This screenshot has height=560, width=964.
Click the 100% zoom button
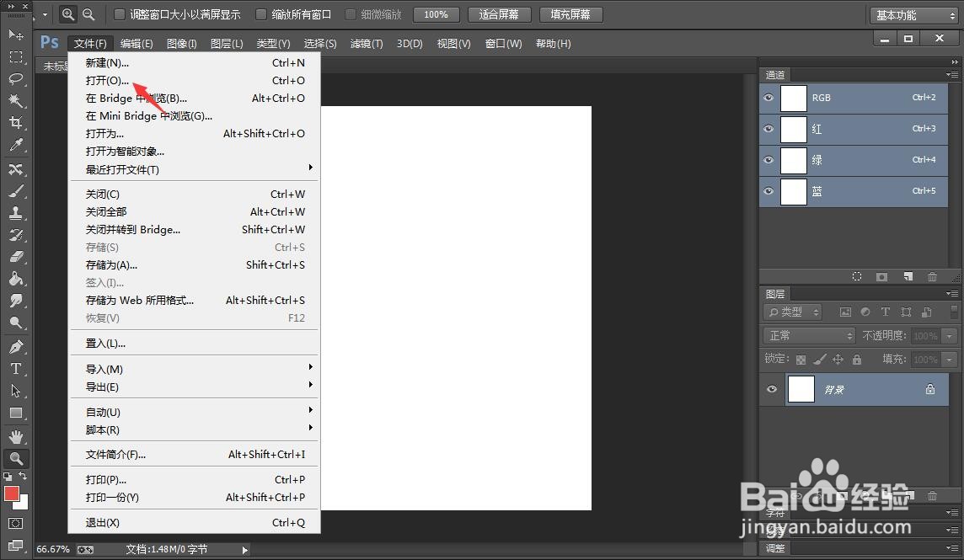(436, 14)
